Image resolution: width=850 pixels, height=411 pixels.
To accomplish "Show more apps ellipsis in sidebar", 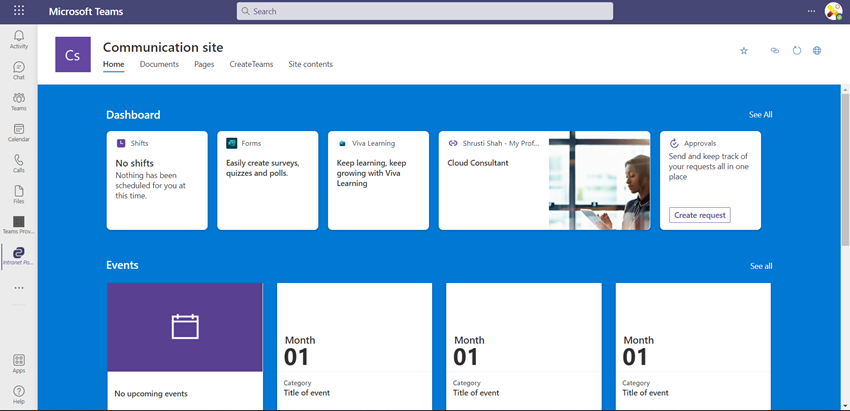I will [x=19, y=288].
